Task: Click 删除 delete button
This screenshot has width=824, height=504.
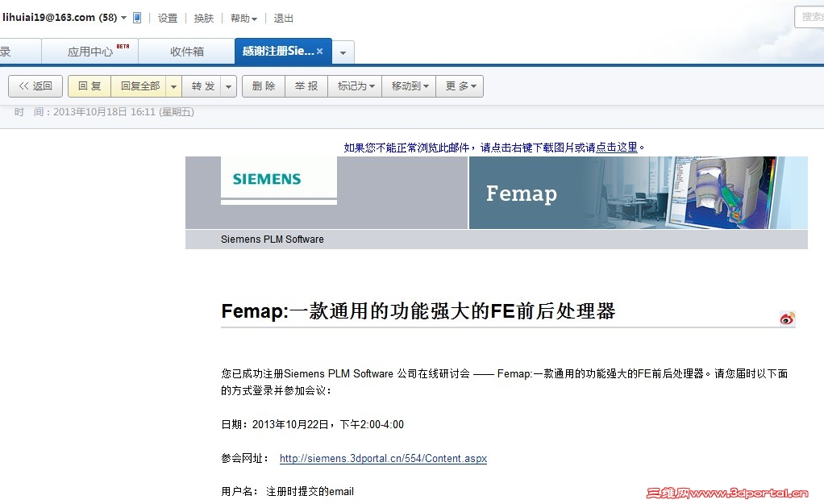Action: 264,86
